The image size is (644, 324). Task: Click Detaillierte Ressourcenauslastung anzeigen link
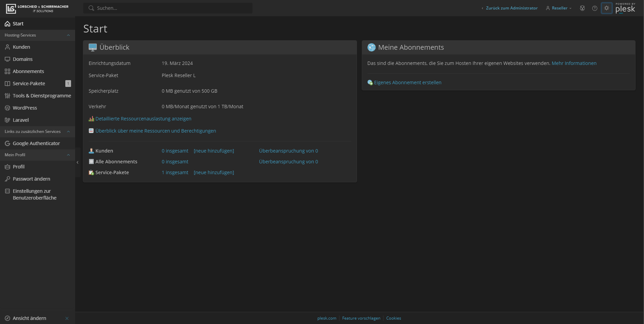pyautogui.click(x=143, y=119)
